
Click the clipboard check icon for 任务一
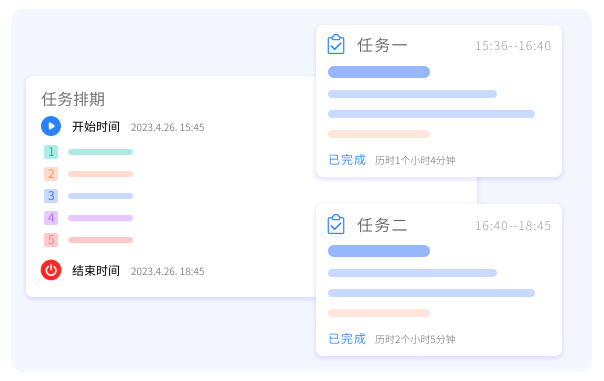tap(336, 44)
